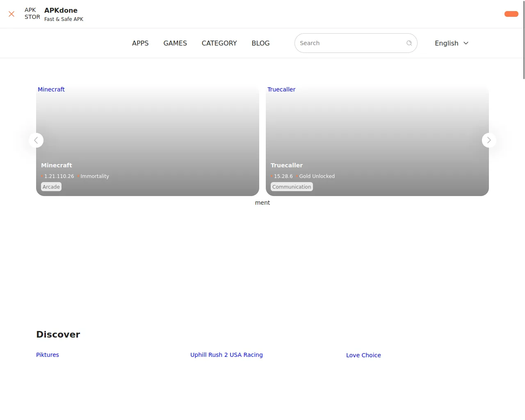Advance carousel with the next arrow
This screenshot has width=525, height=420.
(489, 140)
